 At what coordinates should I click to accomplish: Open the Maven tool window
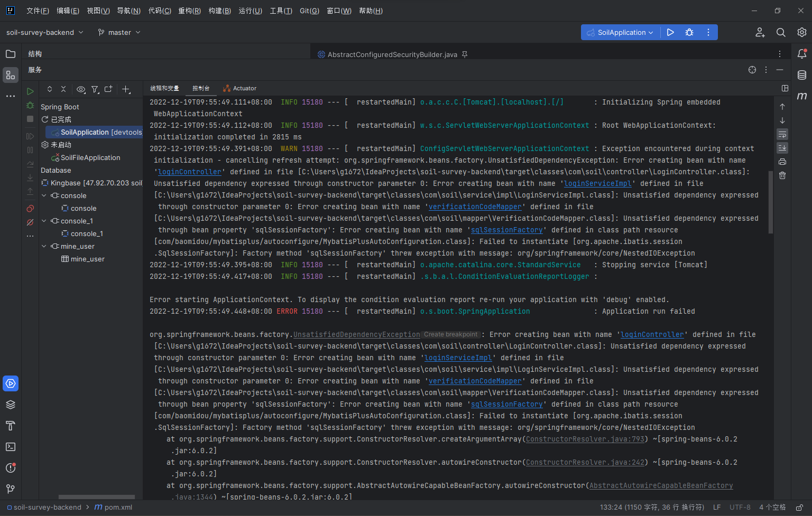801,96
